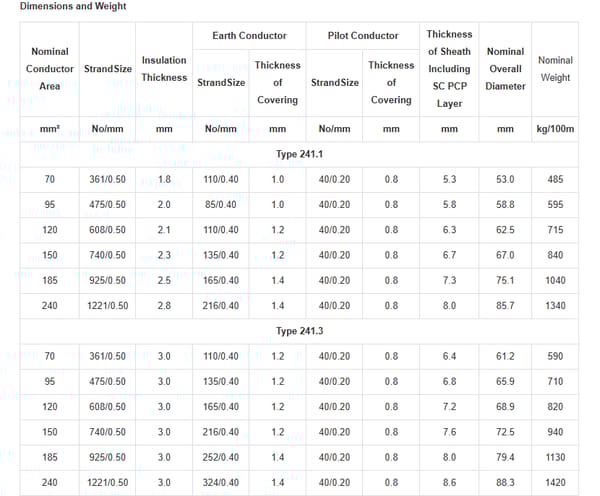Select the 'mm²' unit cell
Screen dimensions: 600x496
coord(49,129)
